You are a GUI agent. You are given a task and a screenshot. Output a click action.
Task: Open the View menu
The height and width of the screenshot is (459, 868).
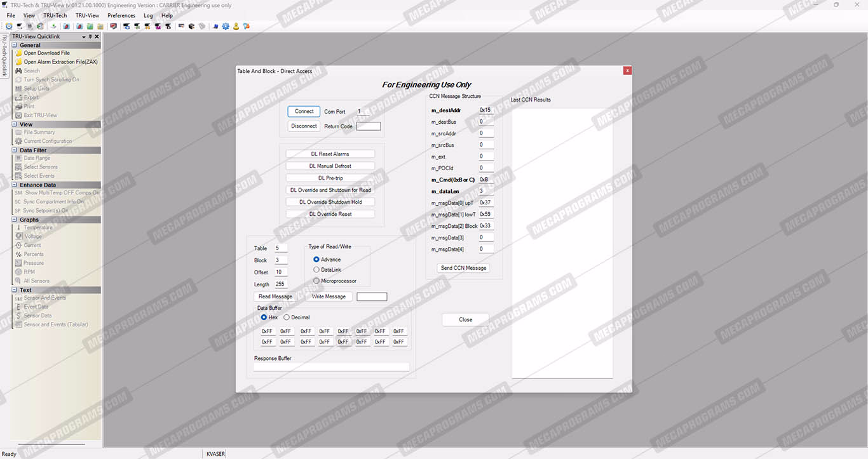[x=29, y=15]
